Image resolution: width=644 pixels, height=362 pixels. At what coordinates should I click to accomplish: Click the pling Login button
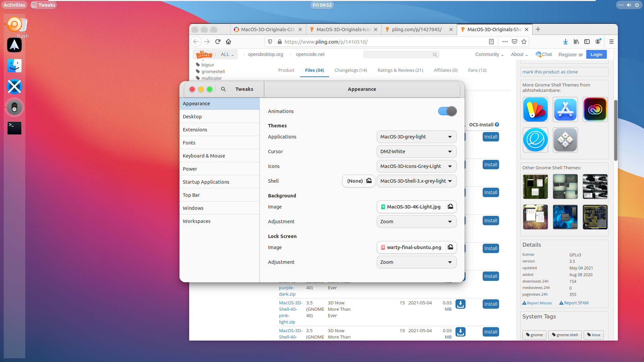click(x=596, y=55)
